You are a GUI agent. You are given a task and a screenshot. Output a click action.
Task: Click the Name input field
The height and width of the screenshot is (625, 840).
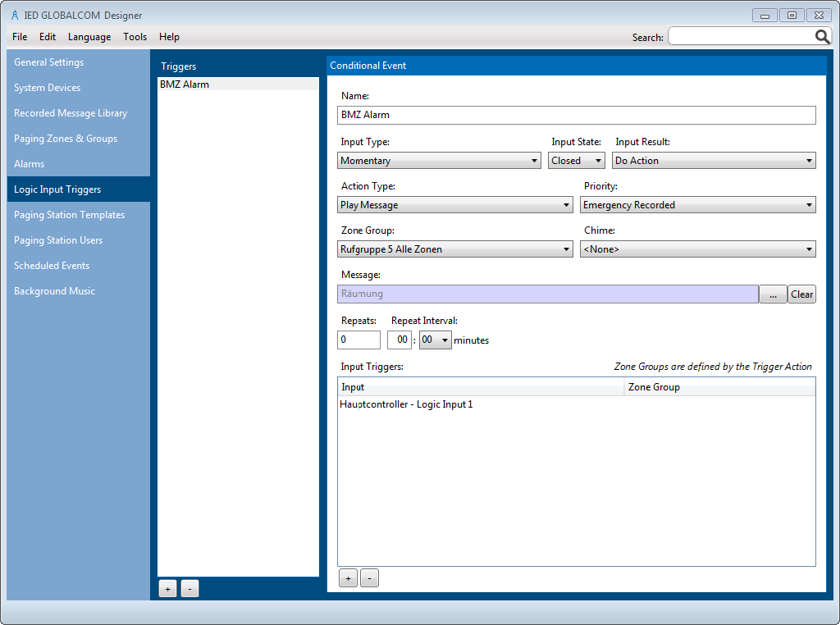click(x=576, y=115)
